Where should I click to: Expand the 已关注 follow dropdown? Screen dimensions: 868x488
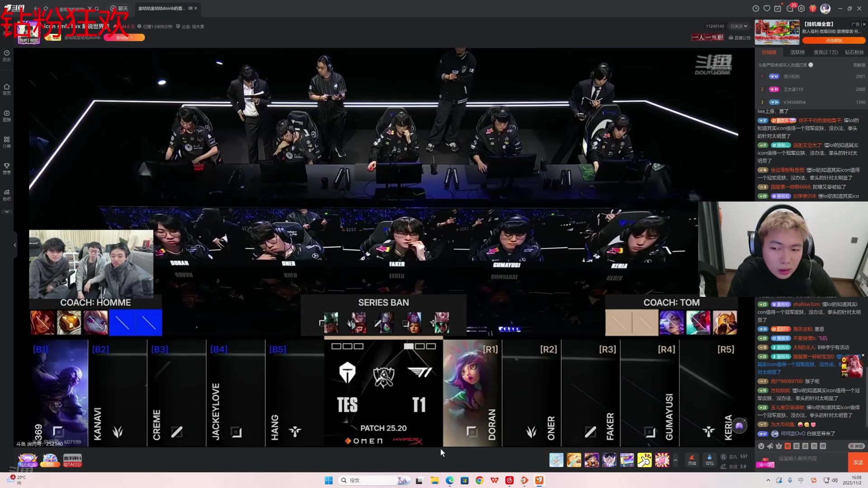click(x=739, y=26)
